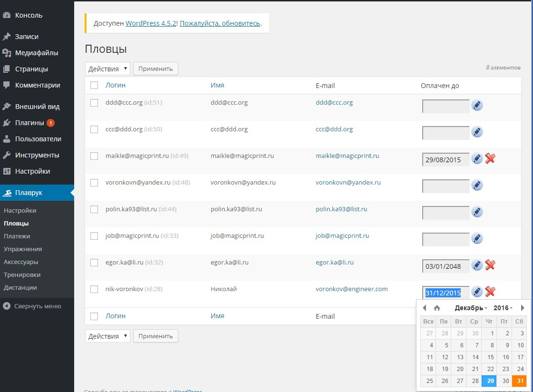Select day 15 in the calendar
533x392 pixels.
pos(489,357)
